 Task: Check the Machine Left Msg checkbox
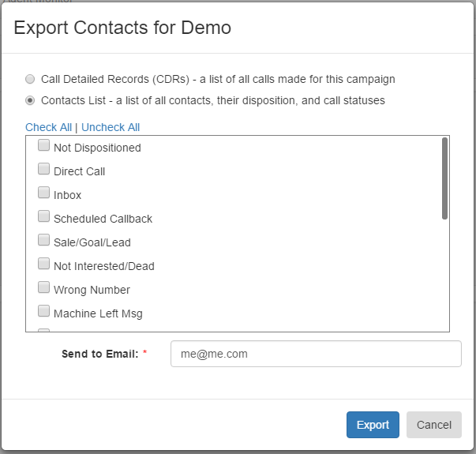[43, 310]
